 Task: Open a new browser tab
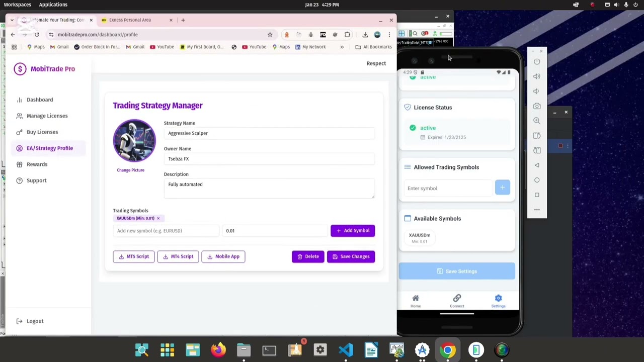183,20
